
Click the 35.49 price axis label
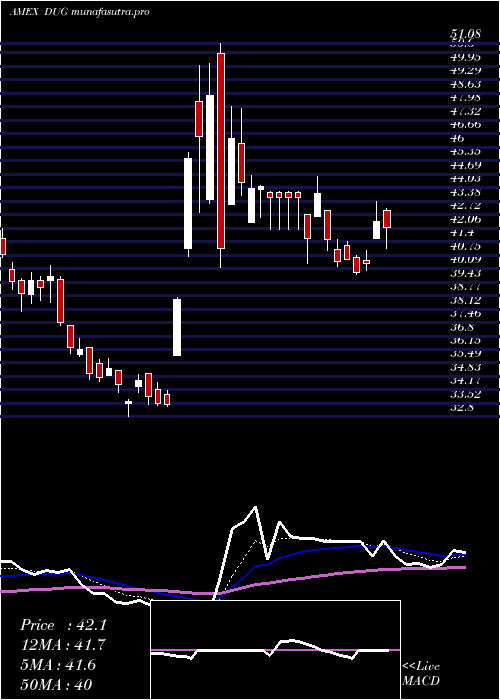[467, 354]
